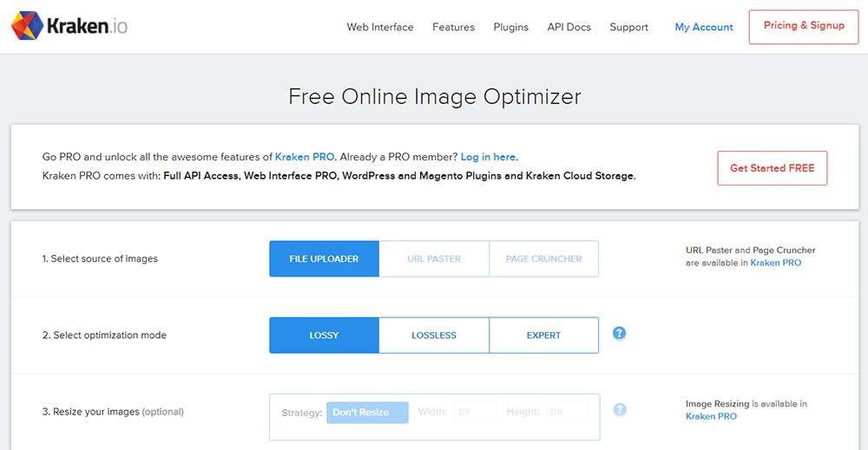868x450 pixels.
Task: Open API Docs in navigation
Action: pyautogui.click(x=569, y=27)
